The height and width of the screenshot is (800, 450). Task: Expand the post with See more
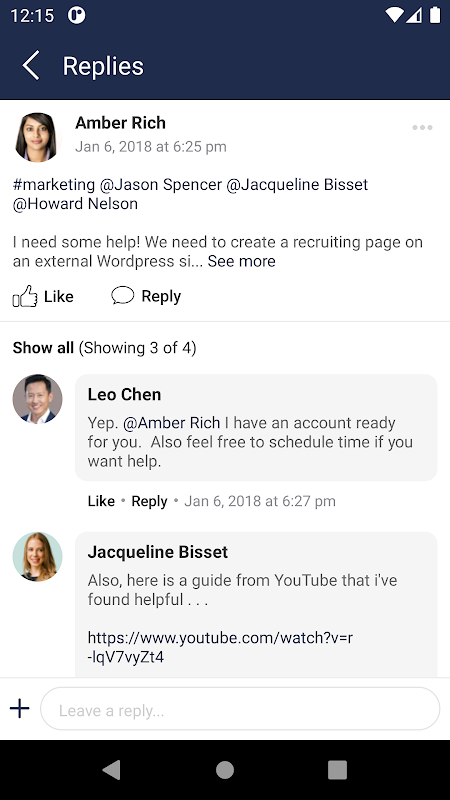[x=241, y=261]
